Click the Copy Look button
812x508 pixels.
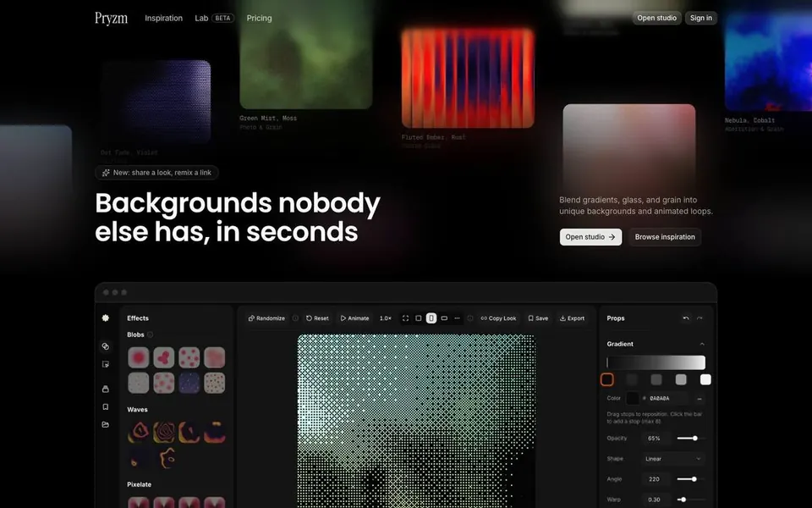point(498,318)
